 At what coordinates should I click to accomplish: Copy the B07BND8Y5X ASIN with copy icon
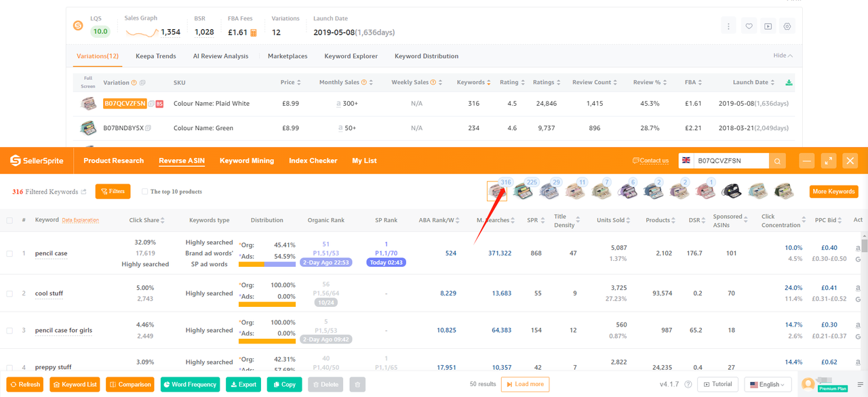(x=149, y=128)
